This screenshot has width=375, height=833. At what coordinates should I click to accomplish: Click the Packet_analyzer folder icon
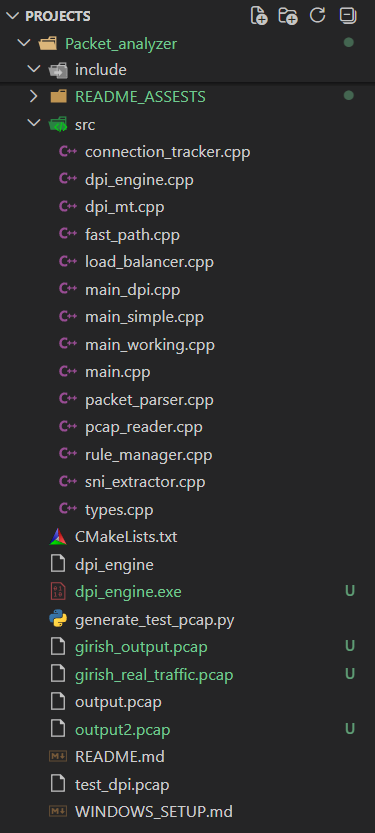tap(48, 44)
